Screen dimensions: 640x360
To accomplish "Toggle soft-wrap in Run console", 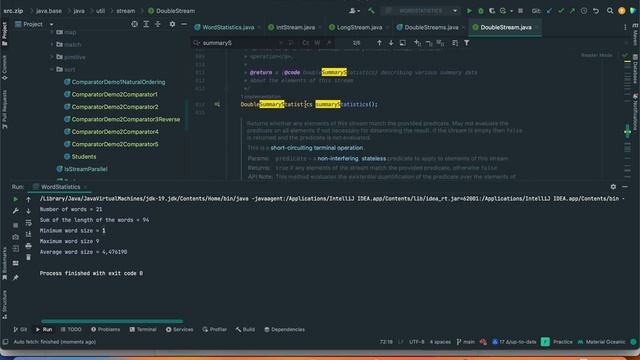I will click(28, 222).
